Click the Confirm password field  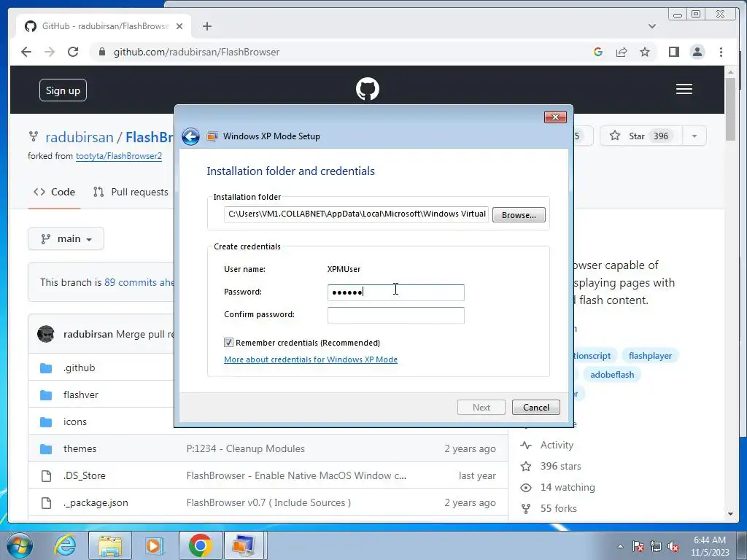396,315
